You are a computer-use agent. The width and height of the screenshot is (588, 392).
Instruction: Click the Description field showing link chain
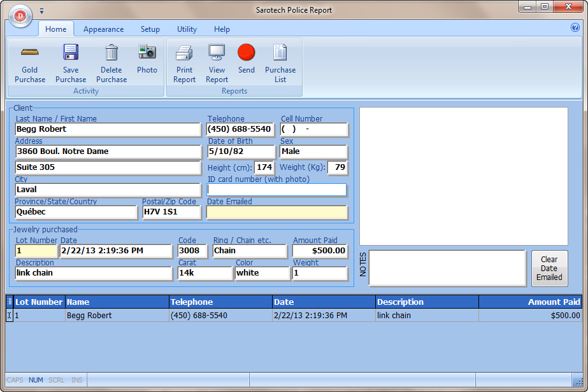94,273
